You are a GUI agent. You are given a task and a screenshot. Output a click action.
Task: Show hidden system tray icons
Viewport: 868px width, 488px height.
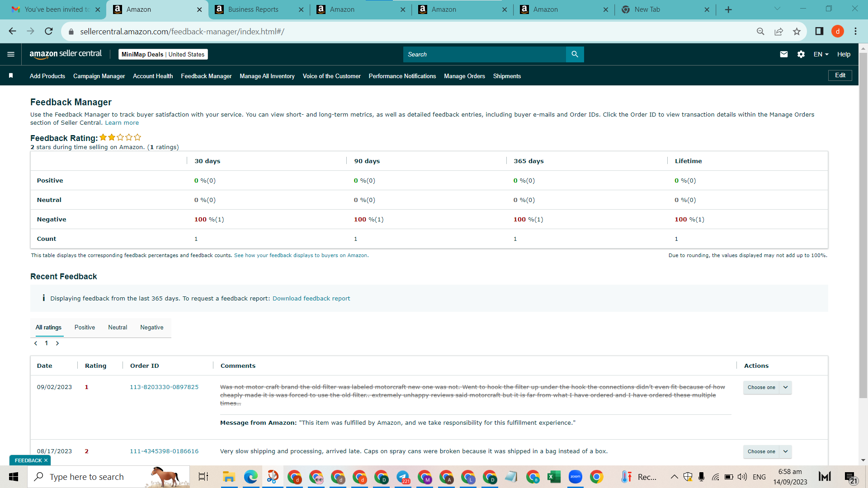point(674,477)
